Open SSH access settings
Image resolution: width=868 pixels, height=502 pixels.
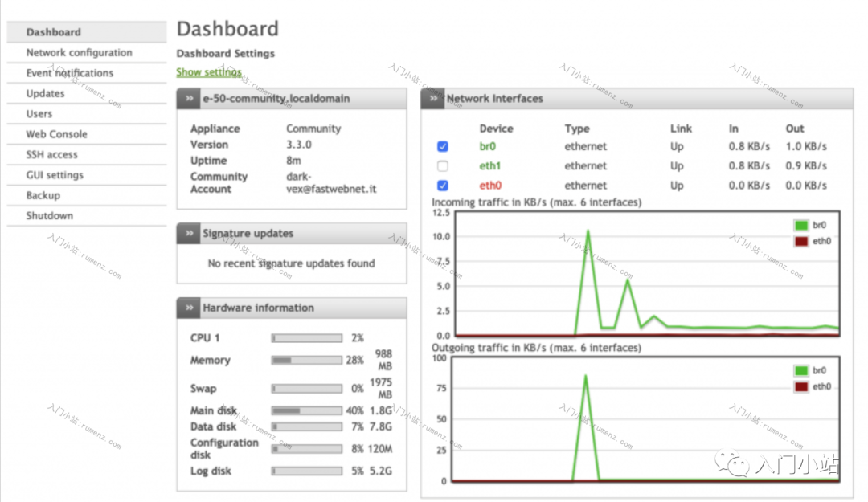(x=86, y=155)
